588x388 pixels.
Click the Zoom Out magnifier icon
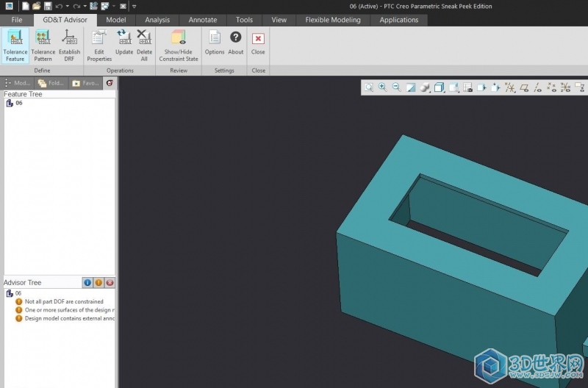396,87
